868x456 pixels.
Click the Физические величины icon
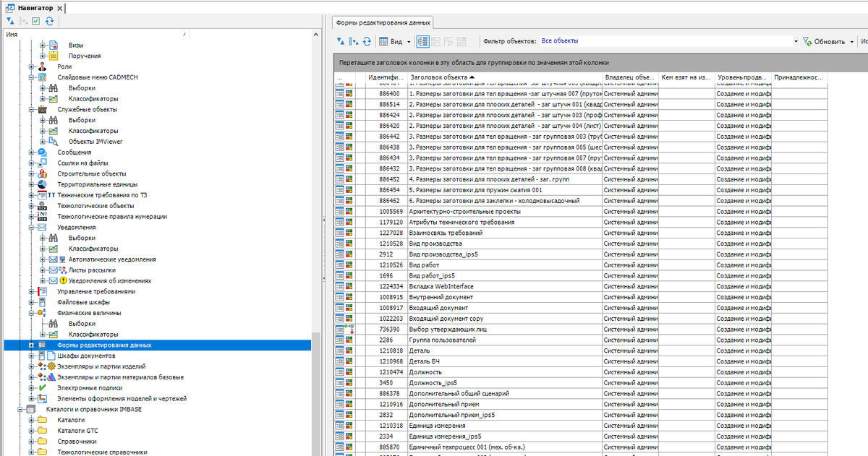(42, 313)
